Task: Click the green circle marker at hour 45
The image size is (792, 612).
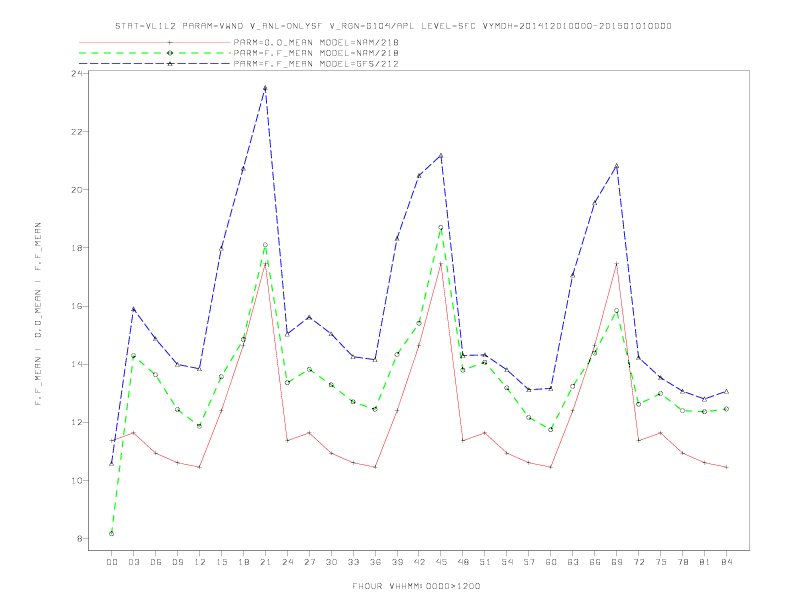Action: (441, 228)
